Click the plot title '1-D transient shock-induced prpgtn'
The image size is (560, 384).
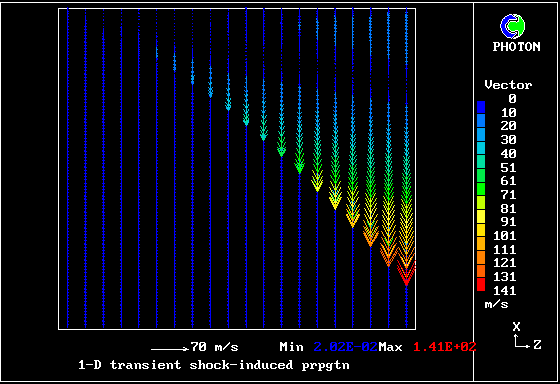point(214,365)
